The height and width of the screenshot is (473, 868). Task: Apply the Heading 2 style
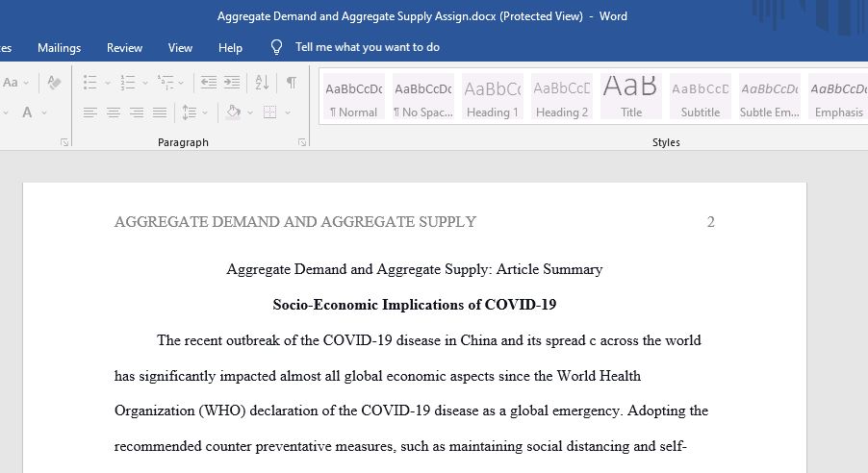click(562, 97)
